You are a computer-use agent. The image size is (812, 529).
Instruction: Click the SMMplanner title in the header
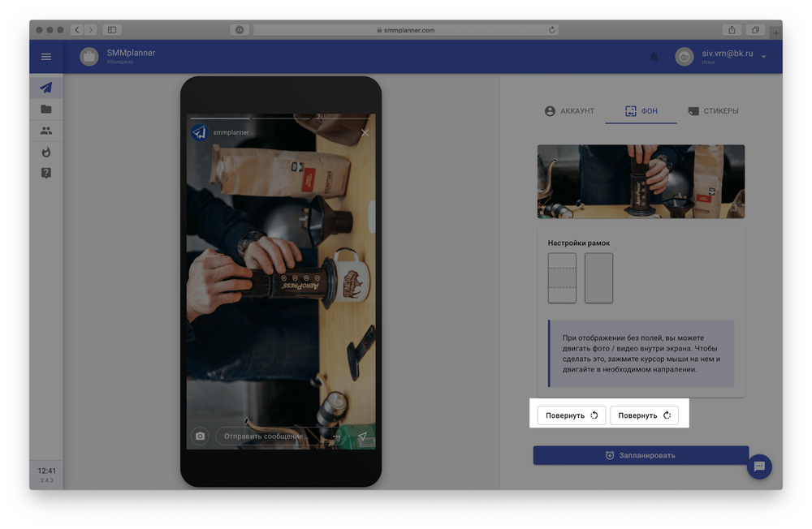click(131, 53)
